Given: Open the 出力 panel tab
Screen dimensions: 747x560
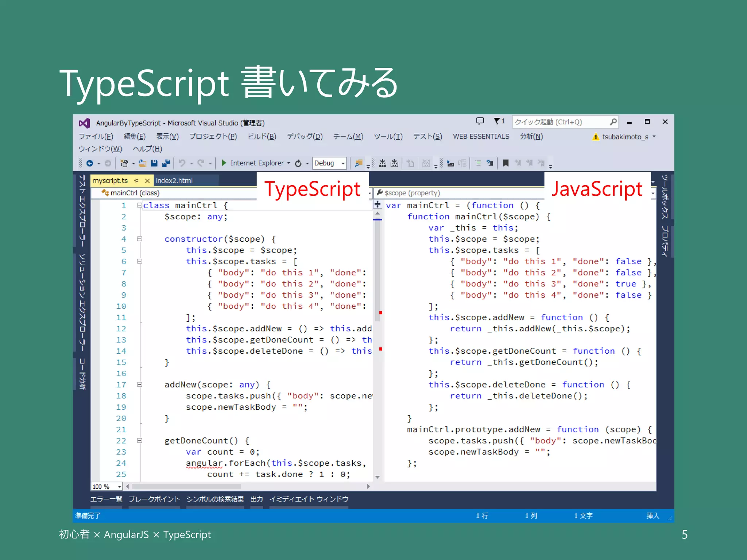Looking at the screenshot, I should click(x=256, y=499).
